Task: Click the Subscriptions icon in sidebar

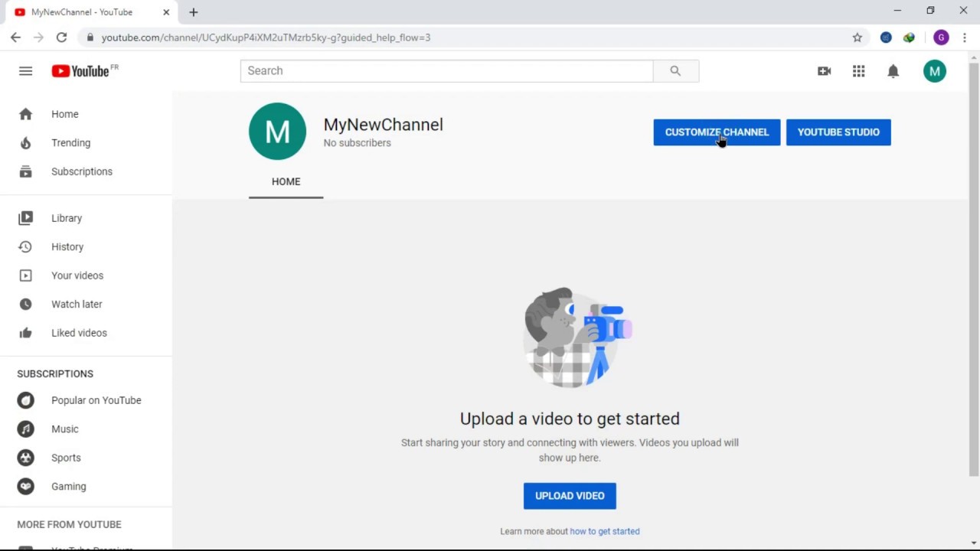Action: point(25,171)
